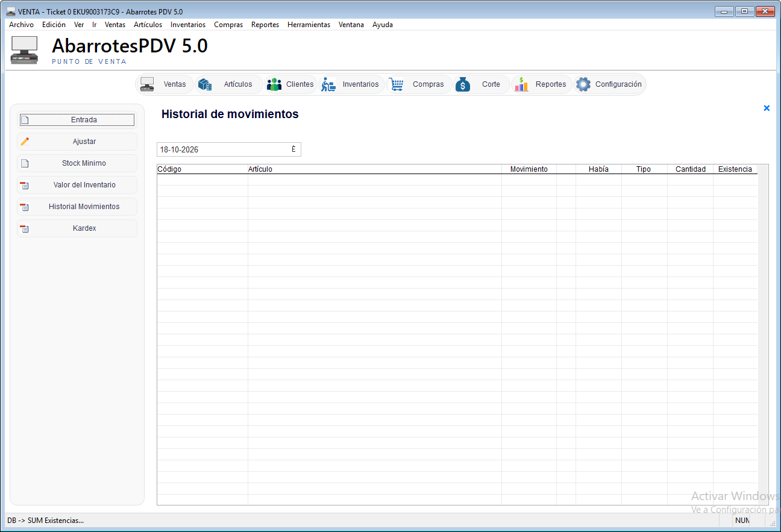Click the Ventas cash register icon
781x532 pixels.
click(147, 84)
